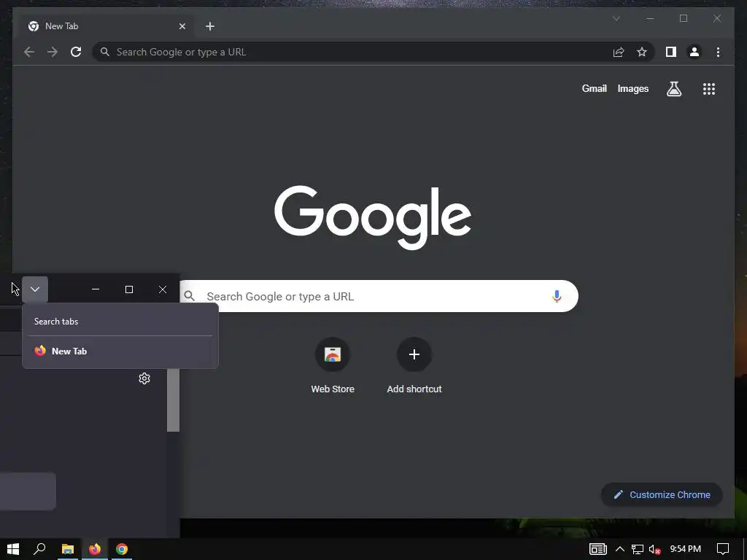Screen dimensions: 747x560
Task: Open Windows taskbar search
Action: (x=39, y=549)
